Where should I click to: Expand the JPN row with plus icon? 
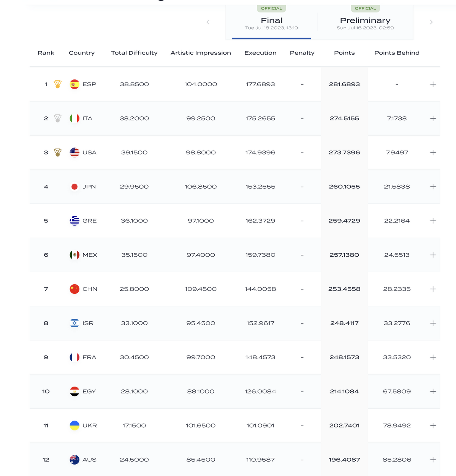tap(433, 187)
